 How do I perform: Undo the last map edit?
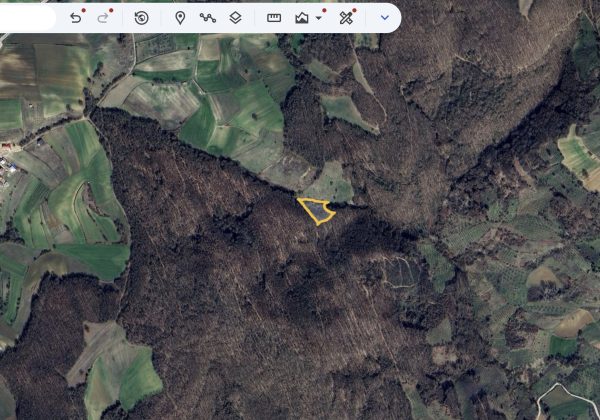click(x=75, y=18)
